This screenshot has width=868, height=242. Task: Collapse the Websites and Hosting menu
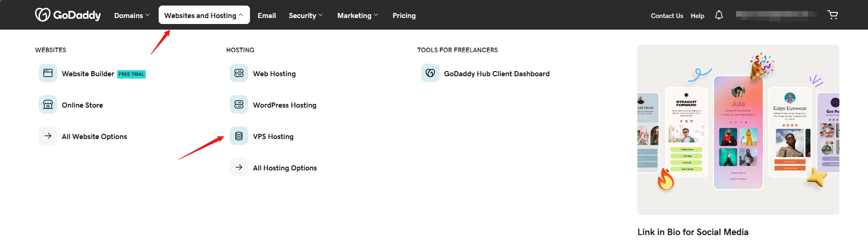click(x=204, y=15)
